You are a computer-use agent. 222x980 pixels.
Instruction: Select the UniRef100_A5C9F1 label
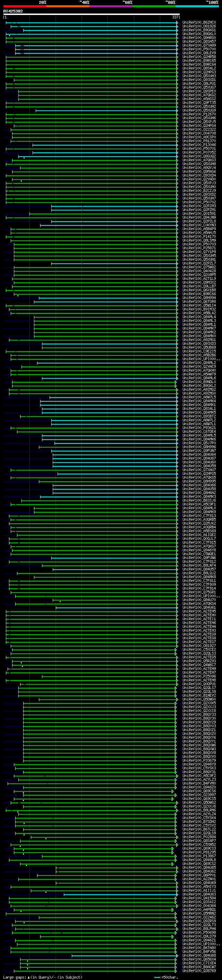(199, 504)
